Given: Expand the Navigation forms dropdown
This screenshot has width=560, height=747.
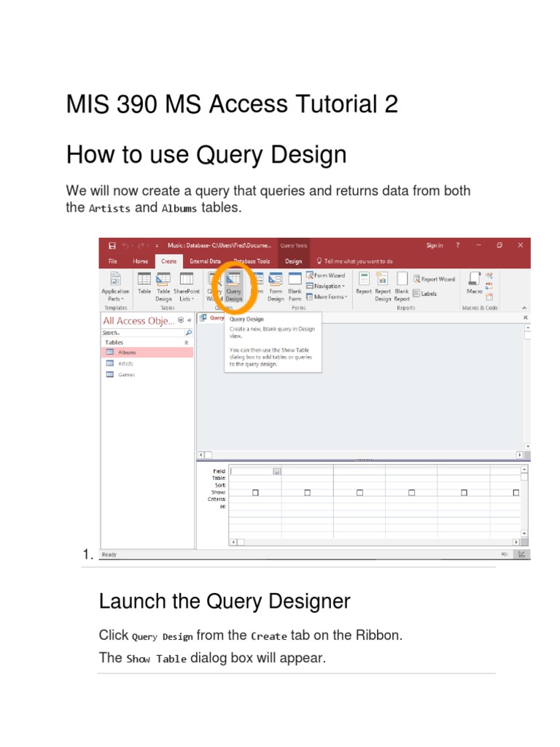Looking at the screenshot, I should click(x=326, y=286).
